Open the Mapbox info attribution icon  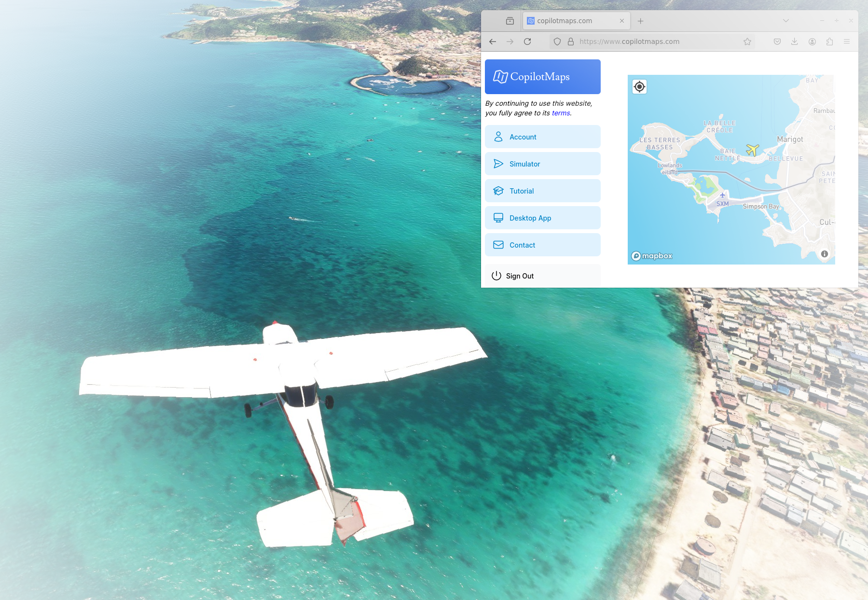tap(824, 254)
